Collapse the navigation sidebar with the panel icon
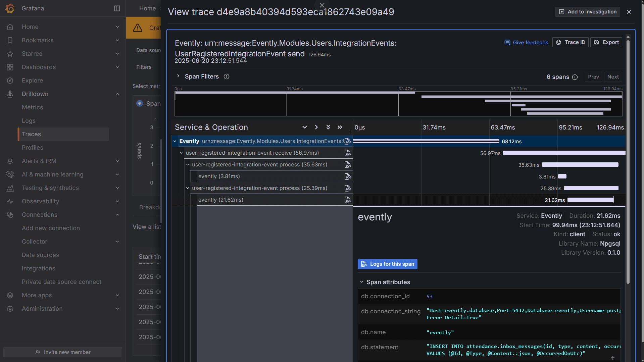644x362 pixels. [117, 8]
